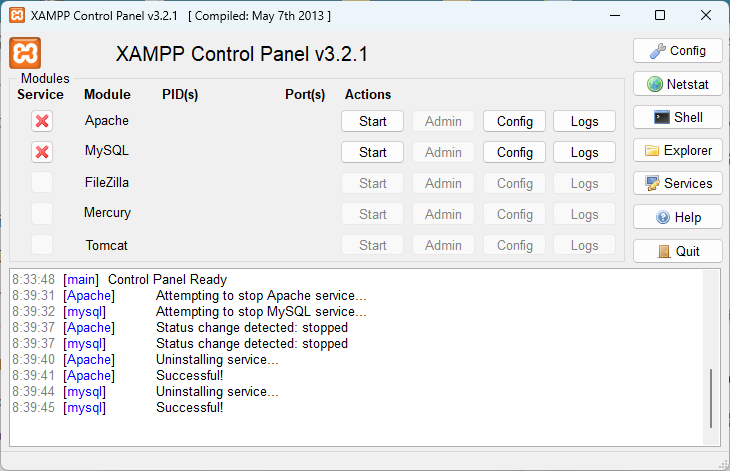Open Explorer with the folder icon

coord(677,150)
